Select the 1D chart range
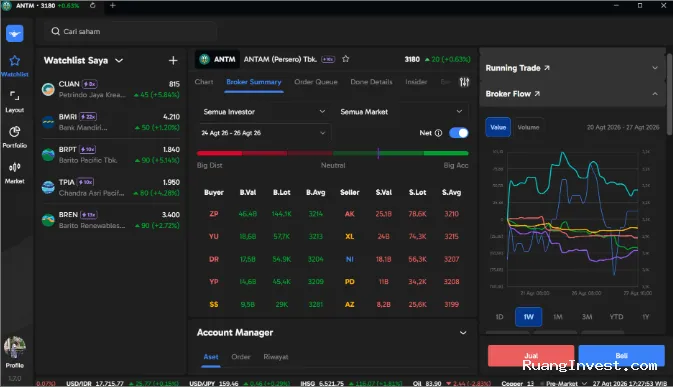This screenshot has height=387, width=673. coord(499,317)
